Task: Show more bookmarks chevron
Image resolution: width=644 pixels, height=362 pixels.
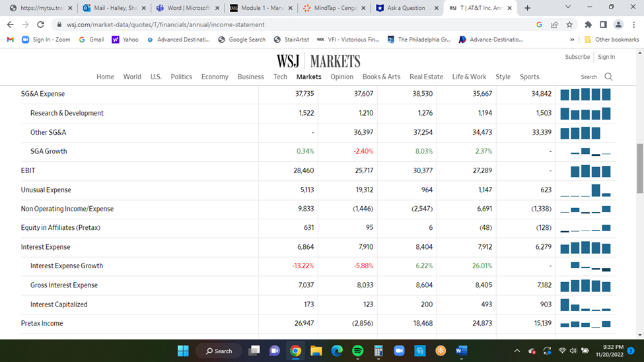Action: (572, 40)
